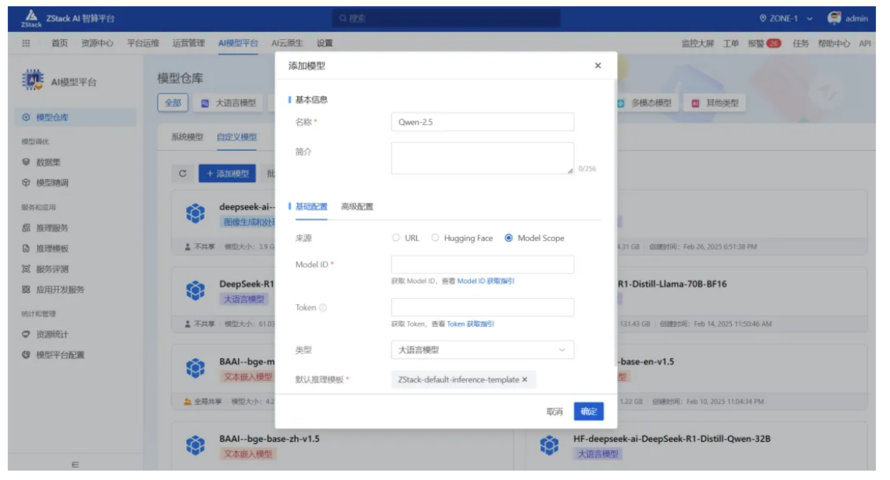Switch to the 基础配置 tab
This screenshot has height=480, width=890.
tap(311, 207)
